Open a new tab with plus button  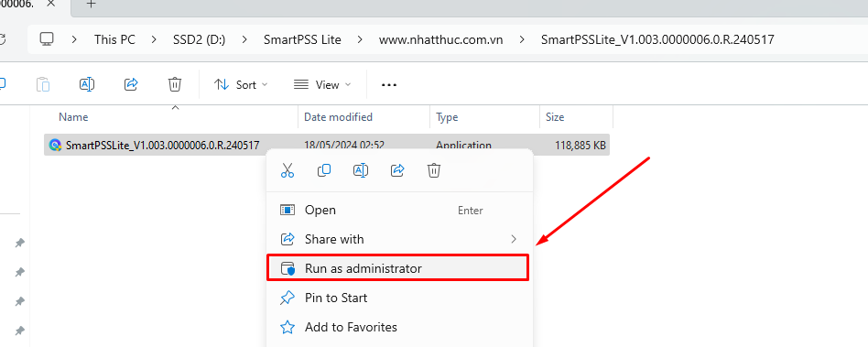pyautogui.click(x=92, y=4)
